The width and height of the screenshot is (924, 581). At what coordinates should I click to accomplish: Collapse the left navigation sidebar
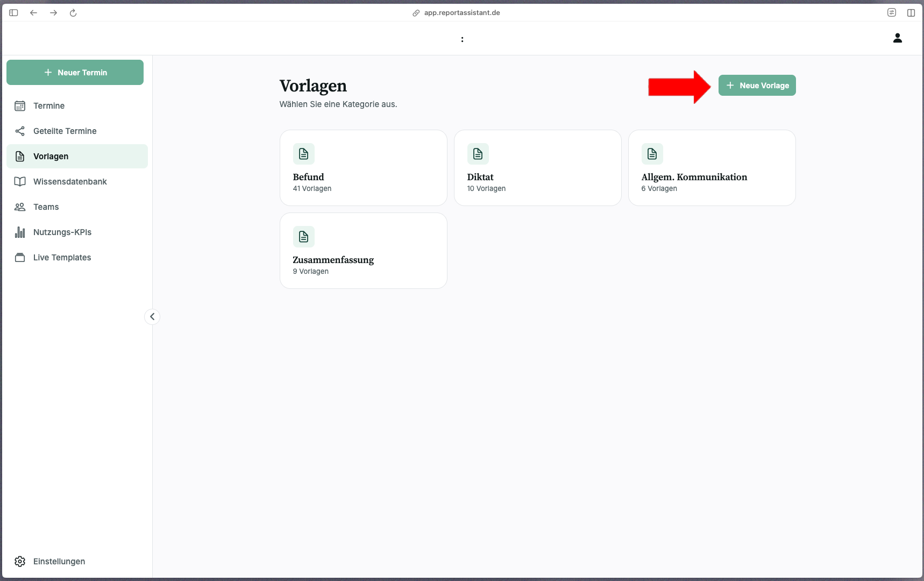tap(152, 317)
